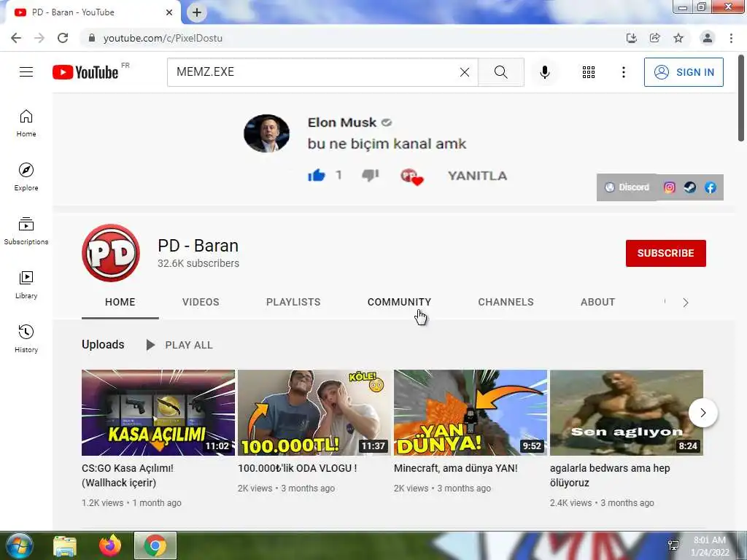Screen dimensions: 747x560
Task: Click the install/download icon in address bar
Action: [632, 38]
